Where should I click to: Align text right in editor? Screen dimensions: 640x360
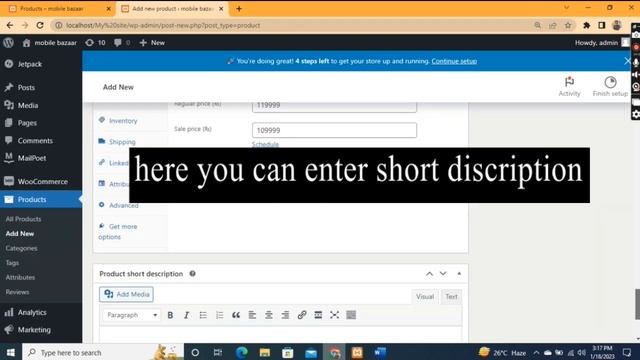(x=285, y=315)
